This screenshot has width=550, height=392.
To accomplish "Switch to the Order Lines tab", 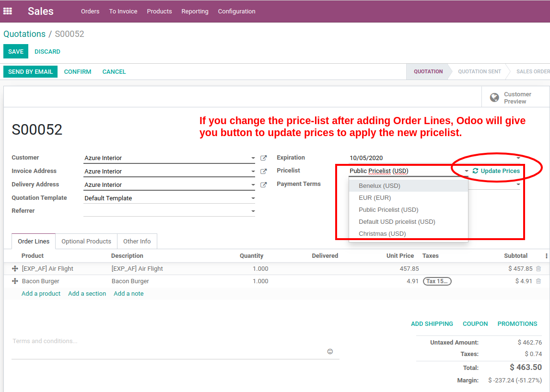I will point(34,241).
